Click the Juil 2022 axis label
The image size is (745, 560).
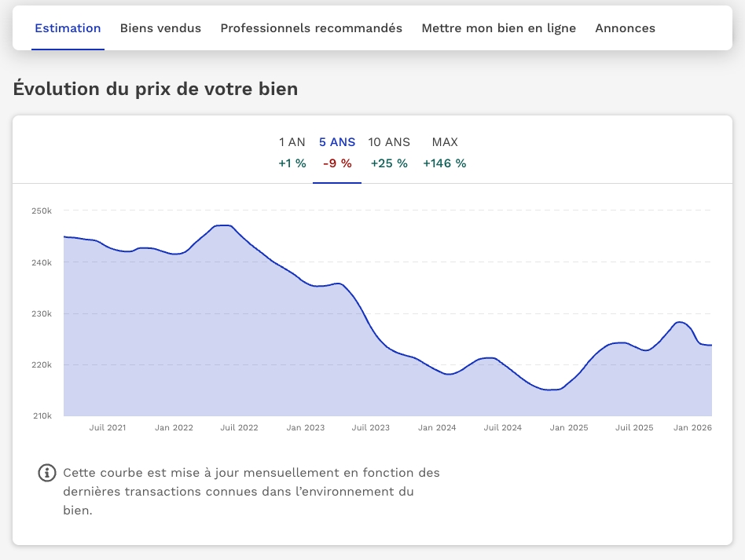pos(239,428)
